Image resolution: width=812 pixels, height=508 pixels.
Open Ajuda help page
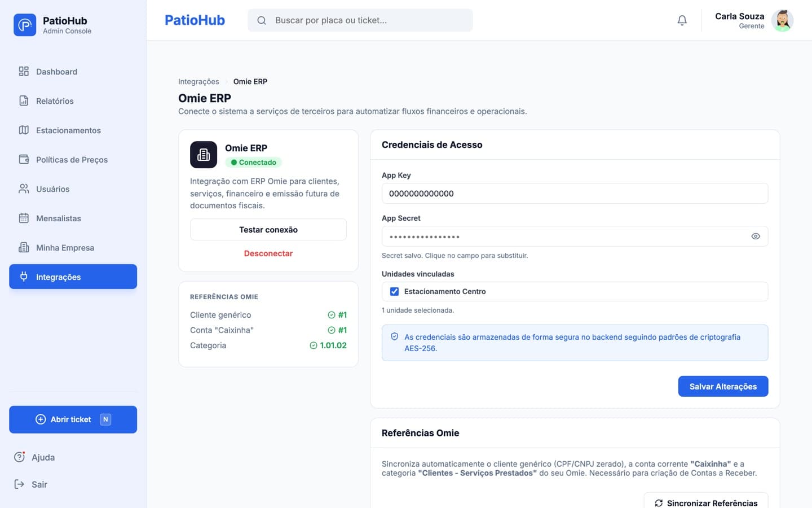[35, 457]
